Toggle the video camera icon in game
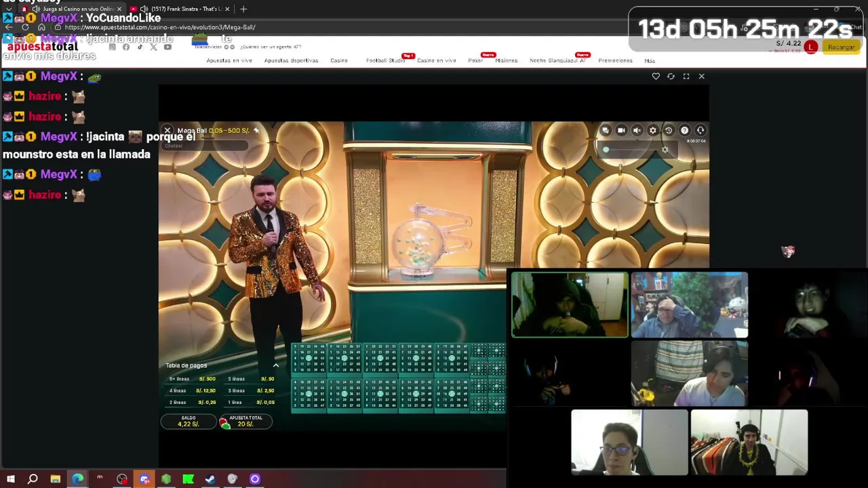The image size is (868, 488). pyautogui.click(x=621, y=130)
